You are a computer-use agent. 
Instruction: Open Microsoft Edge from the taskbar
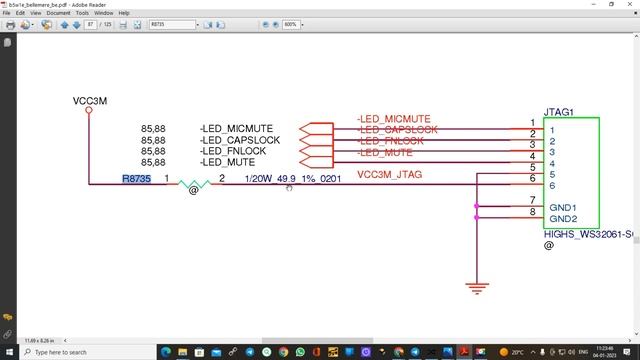[166, 352]
